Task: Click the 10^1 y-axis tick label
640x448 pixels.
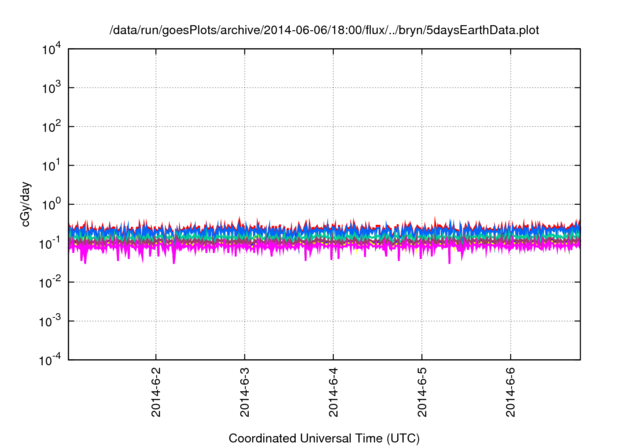Action: tap(52, 166)
